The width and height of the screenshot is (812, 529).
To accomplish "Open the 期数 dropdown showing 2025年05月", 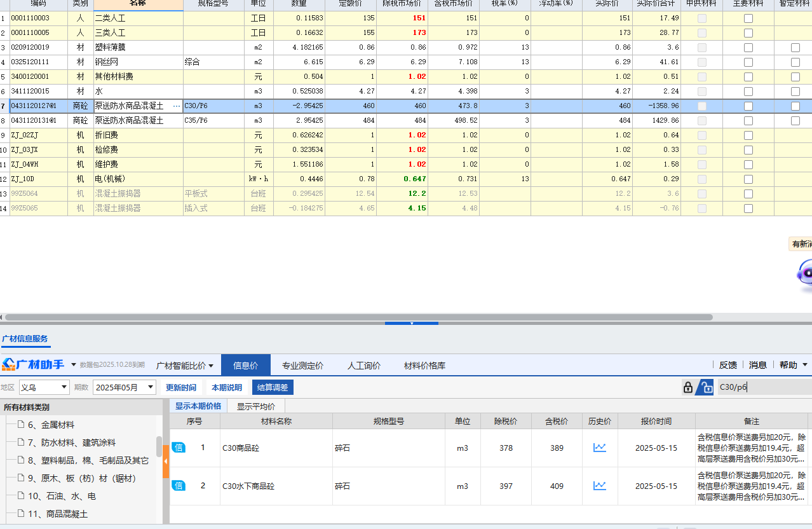I will point(125,387).
